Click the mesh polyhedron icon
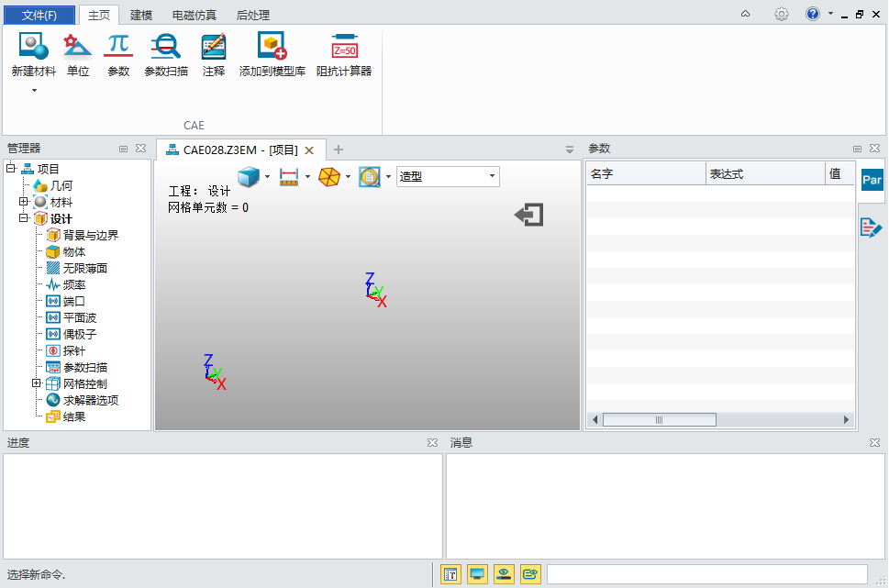The image size is (889, 588). 329,177
